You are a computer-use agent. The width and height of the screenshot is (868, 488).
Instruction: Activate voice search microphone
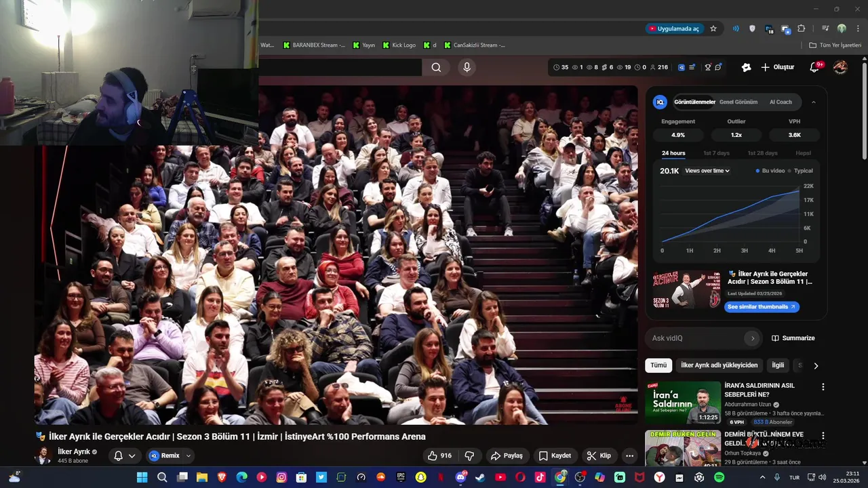coord(467,67)
